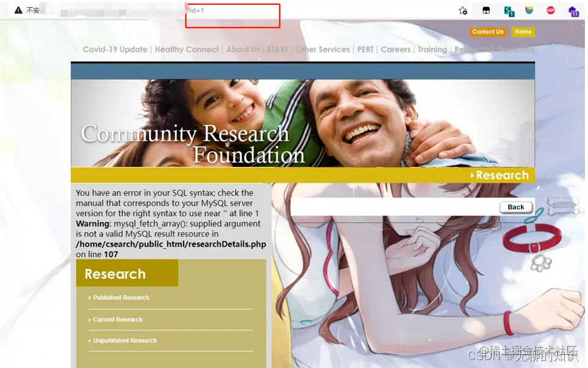Click the Research heading in yellow bar
The height and width of the screenshot is (368, 588).
[x=502, y=175]
